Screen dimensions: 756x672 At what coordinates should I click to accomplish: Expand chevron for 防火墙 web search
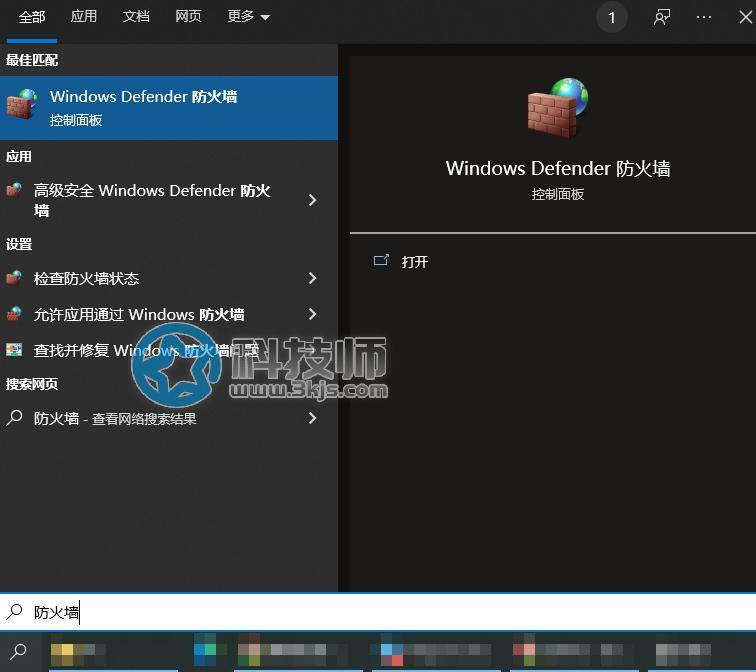point(312,418)
